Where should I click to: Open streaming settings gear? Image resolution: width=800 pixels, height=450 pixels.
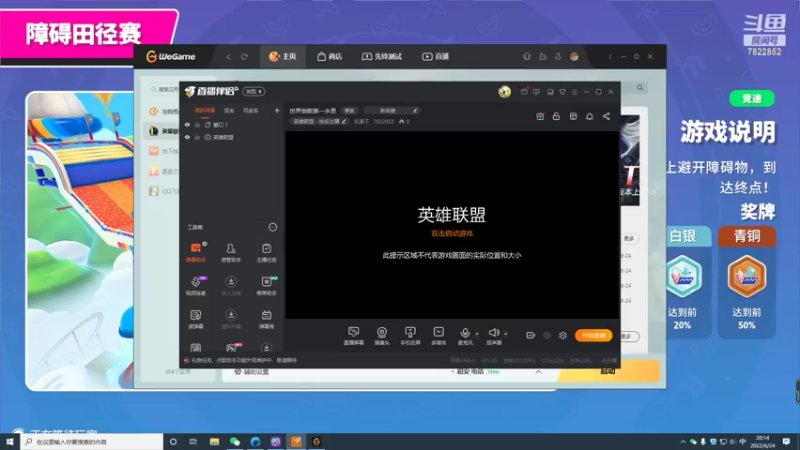click(x=563, y=335)
